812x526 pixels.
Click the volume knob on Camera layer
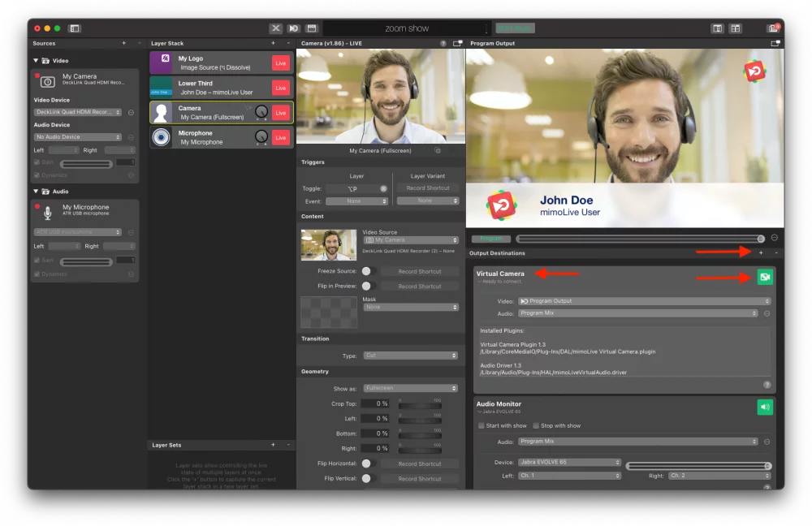click(x=261, y=112)
